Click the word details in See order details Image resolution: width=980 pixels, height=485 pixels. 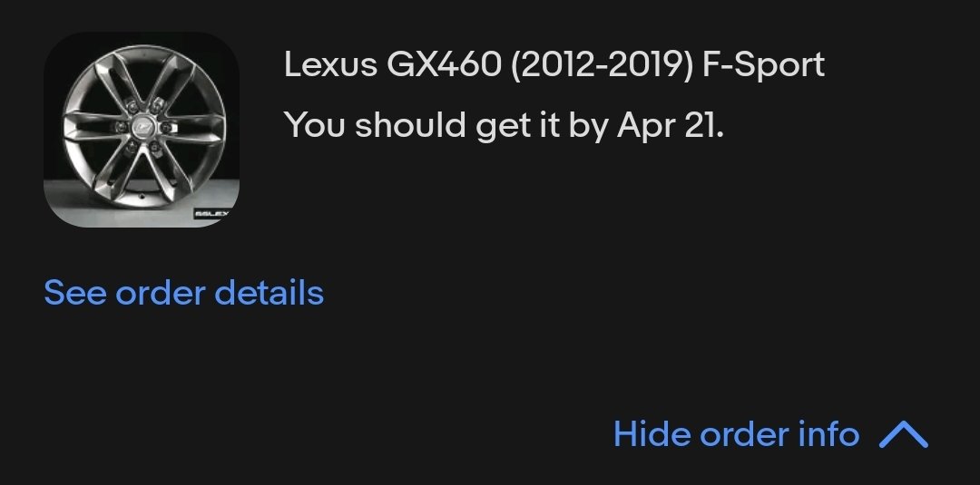point(269,292)
